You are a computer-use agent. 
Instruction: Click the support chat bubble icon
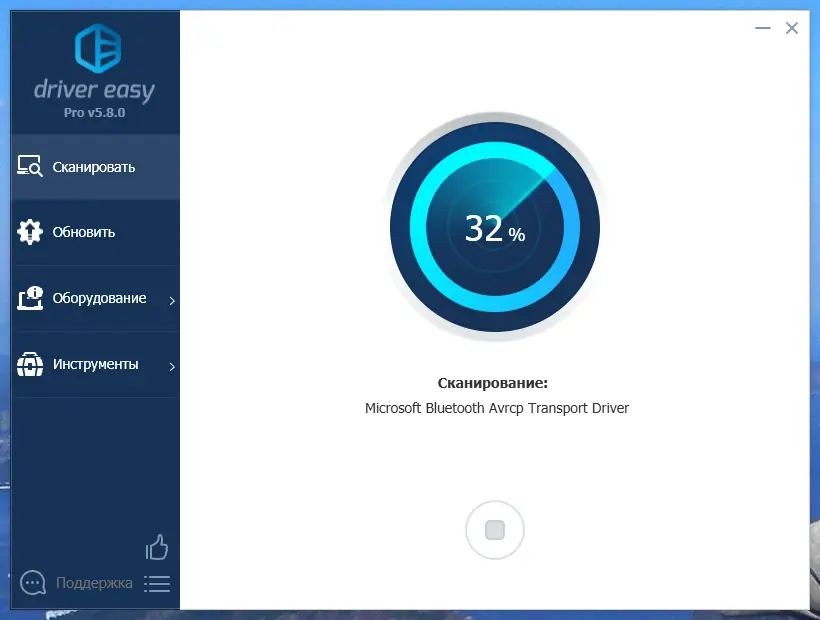(x=33, y=582)
